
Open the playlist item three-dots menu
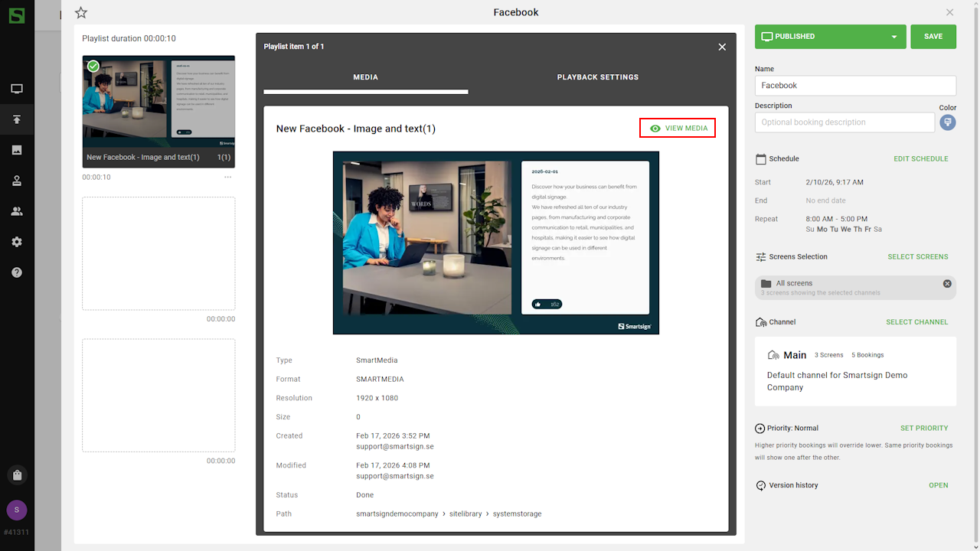(x=227, y=178)
